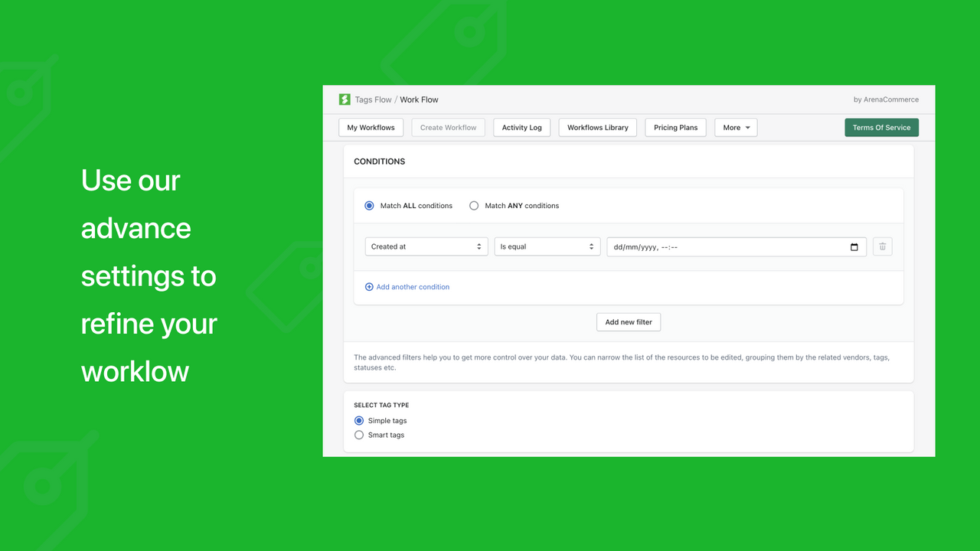Click Add new filter button
Screen dimensions: 980x551
[629, 322]
